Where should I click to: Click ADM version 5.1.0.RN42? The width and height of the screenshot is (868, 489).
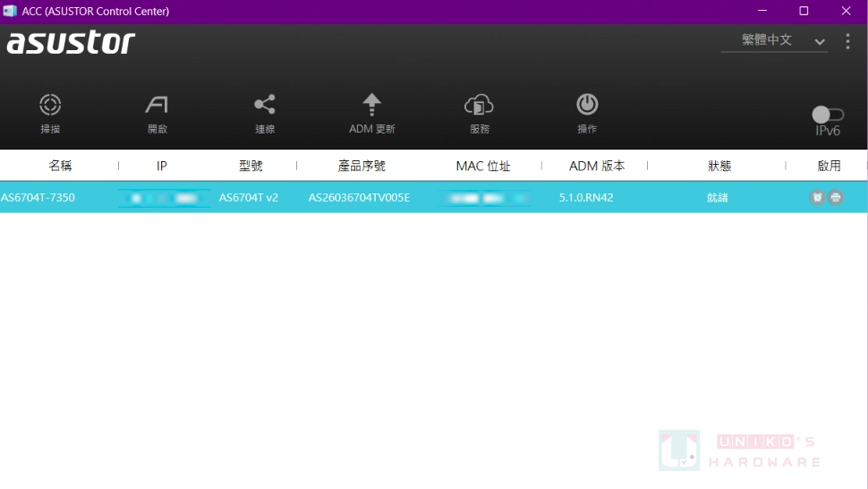pyautogui.click(x=586, y=198)
